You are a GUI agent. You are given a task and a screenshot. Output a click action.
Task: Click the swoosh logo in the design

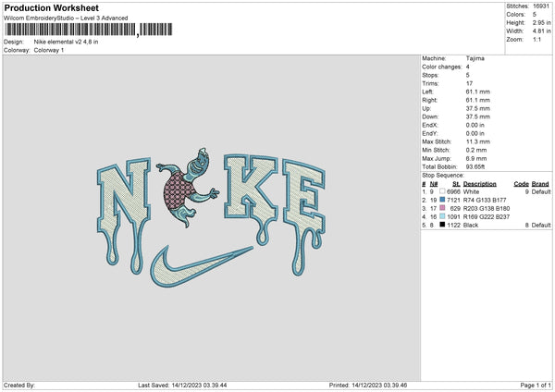point(202,266)
